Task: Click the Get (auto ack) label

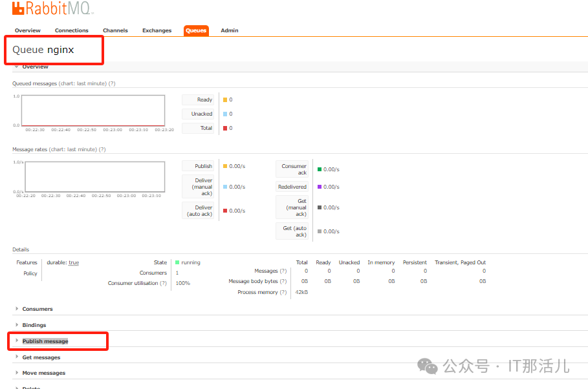Action: tap(292, 231)
